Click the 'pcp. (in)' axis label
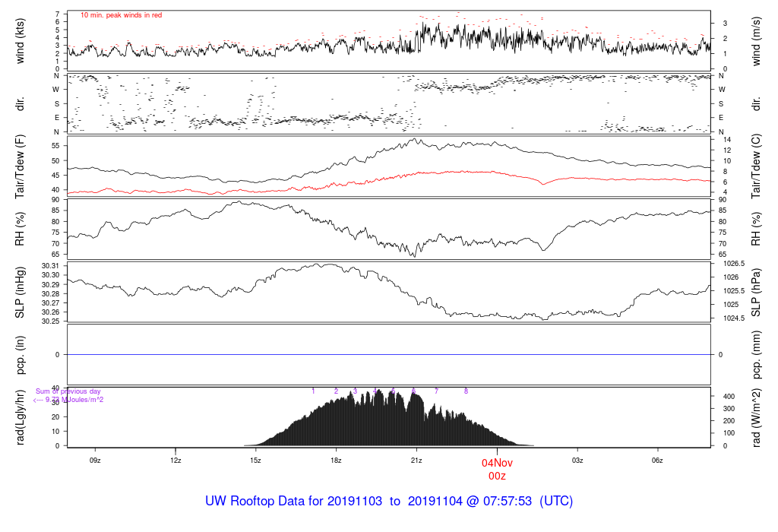Screen dimensions: 778x532 20,355
